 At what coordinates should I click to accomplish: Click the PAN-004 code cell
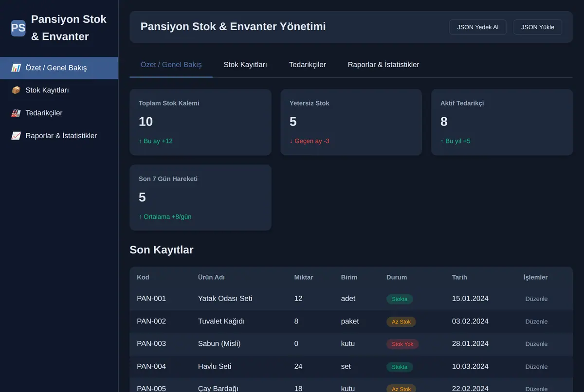point(151,367)
